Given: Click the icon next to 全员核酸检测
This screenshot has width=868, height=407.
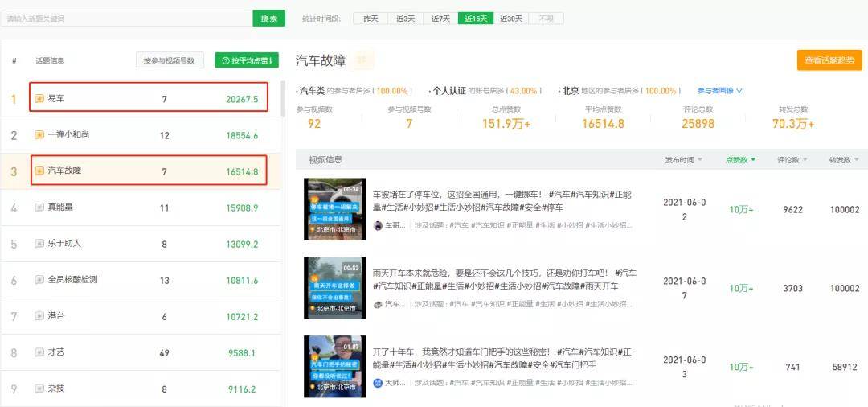Looking at the screenshot, I should pos(39,280).
